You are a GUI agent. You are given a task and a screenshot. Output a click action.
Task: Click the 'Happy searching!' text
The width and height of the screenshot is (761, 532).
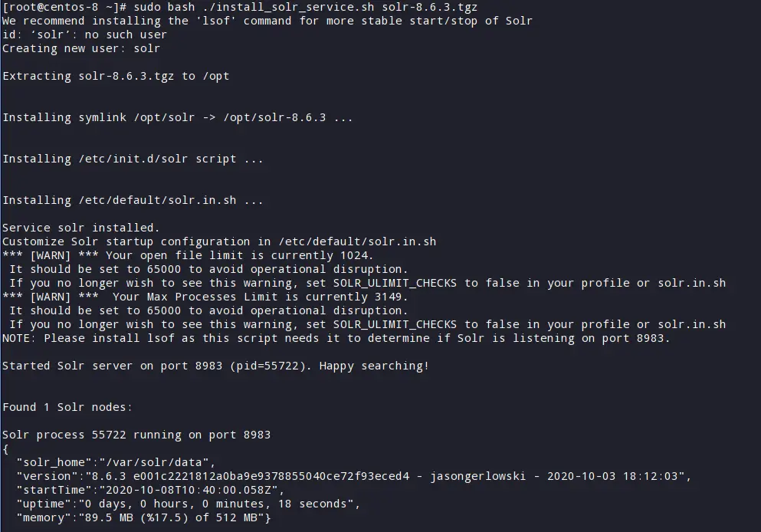pos(374,366)
